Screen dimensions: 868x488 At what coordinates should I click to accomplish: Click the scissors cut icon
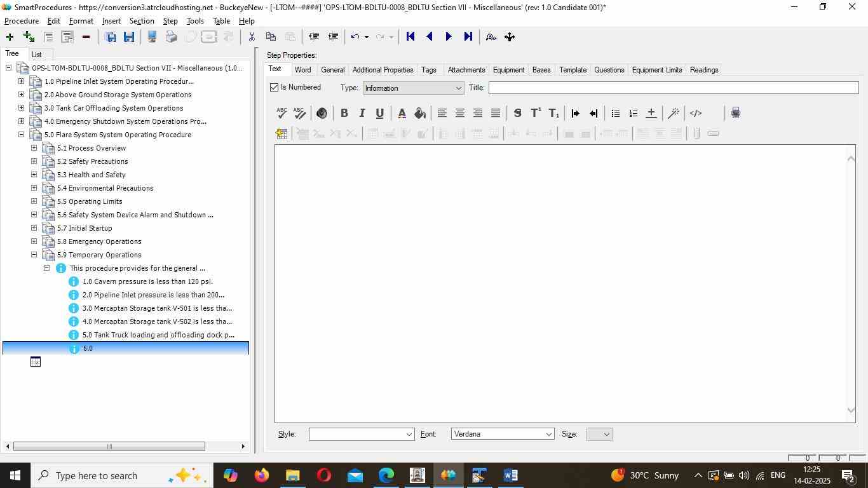coord(252,37)
